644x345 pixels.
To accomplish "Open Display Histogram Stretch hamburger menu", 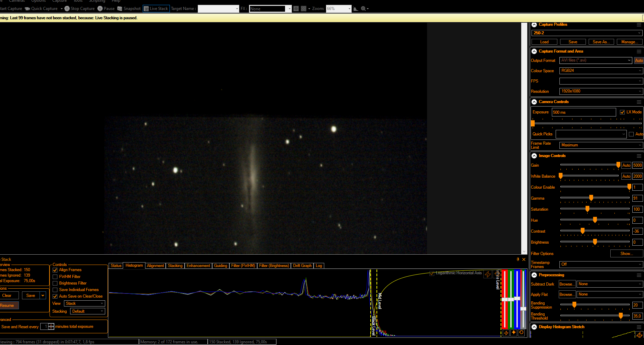I will (639, 327).
